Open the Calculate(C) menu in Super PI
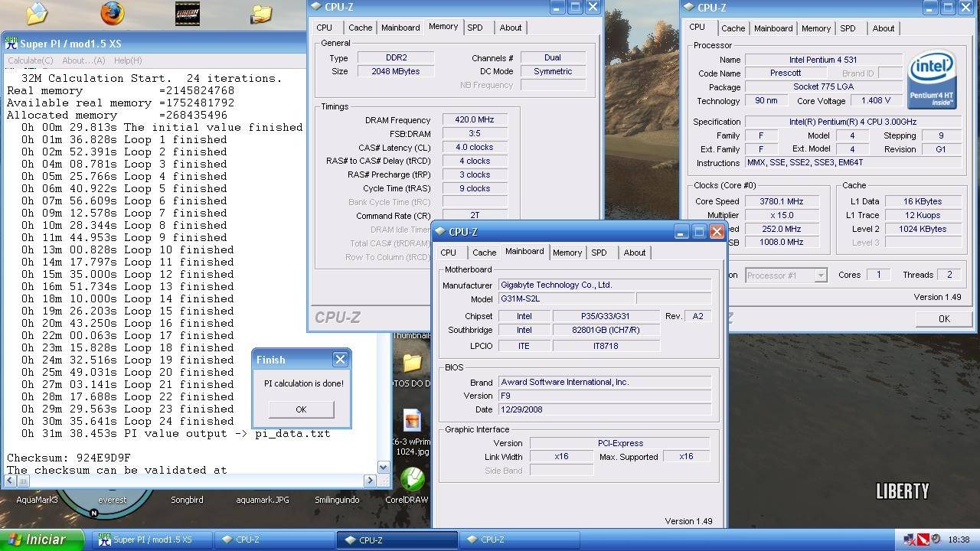 [x=31, y=60]
